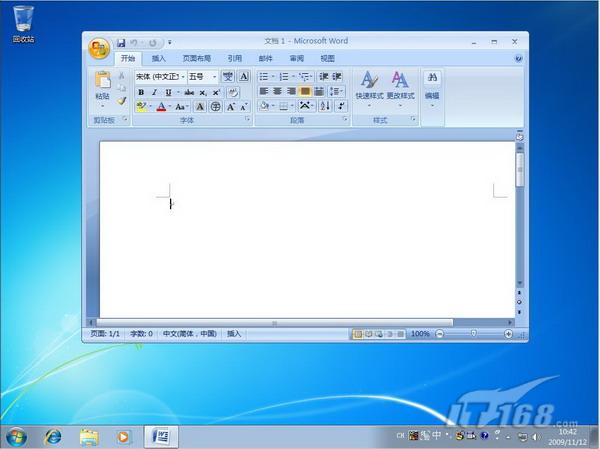Save the document from Quick Access Toolbar

pyautogui.click(x=121, y=43)
